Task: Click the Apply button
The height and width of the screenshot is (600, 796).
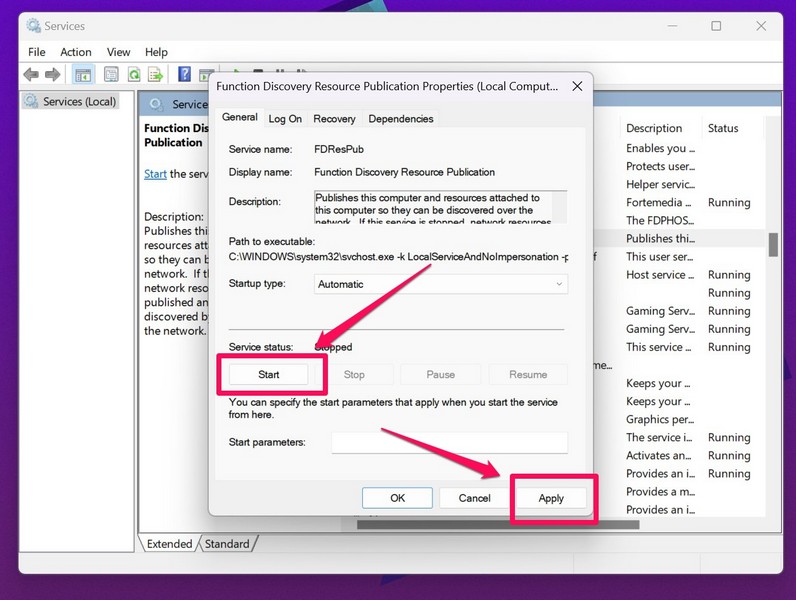Action: coord(551,498)
